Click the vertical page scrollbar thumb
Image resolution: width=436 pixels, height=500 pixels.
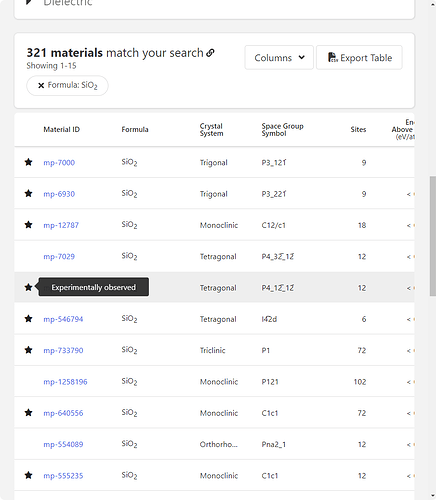click(433, 236)
